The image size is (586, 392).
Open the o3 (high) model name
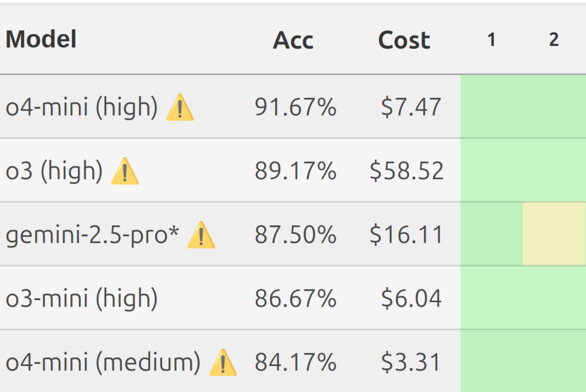click(54, 171)
